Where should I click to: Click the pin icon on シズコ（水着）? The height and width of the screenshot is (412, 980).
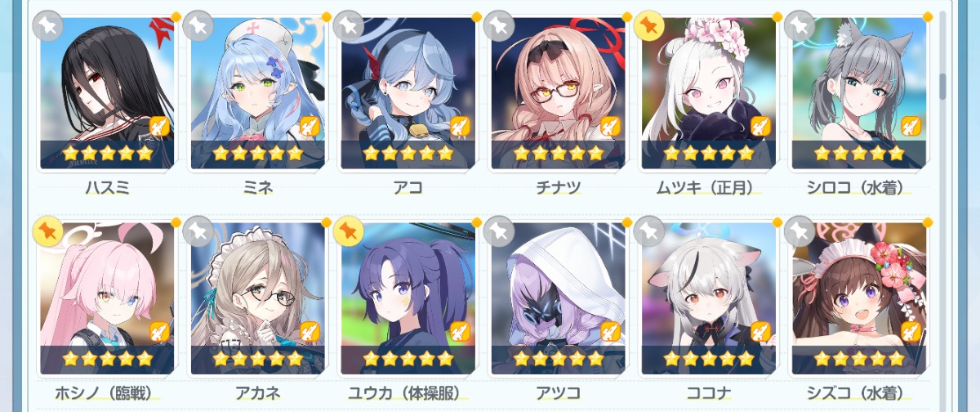coord(800,232)
